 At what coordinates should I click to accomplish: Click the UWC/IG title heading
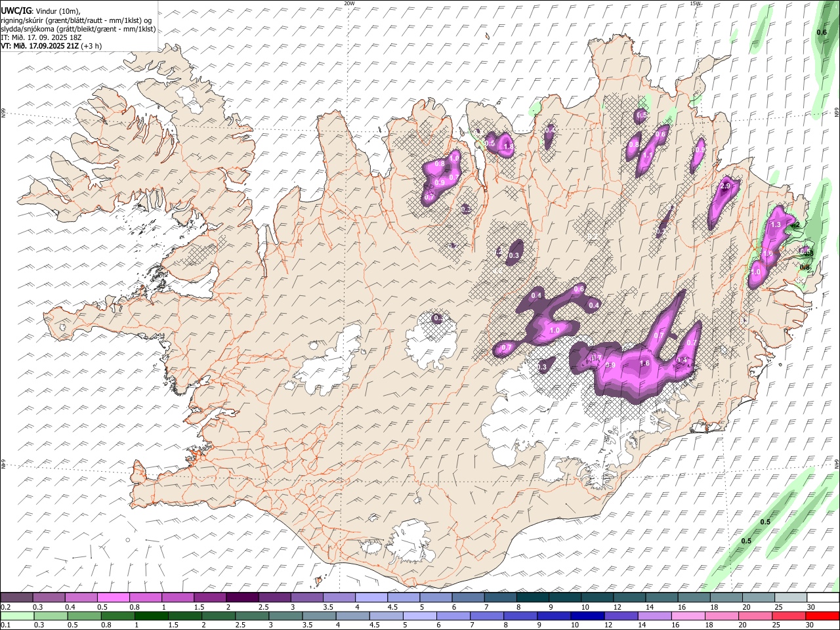point(16,10)
